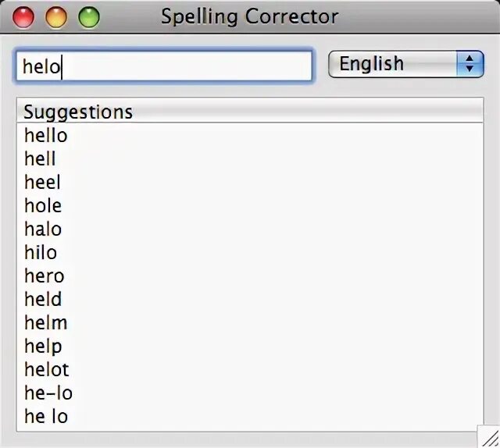Choose the suggestion "help"
Image resolution: width=500 pixels, height=448 pixels.
point(43,347)
